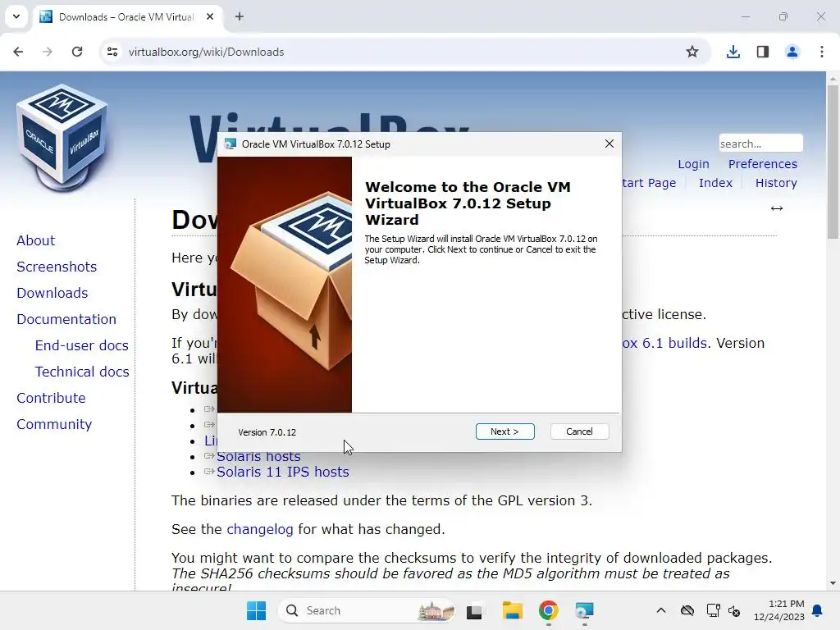Open the Community sidebar link
Screen dimensions: 840x630
click(x=54, y=424)
